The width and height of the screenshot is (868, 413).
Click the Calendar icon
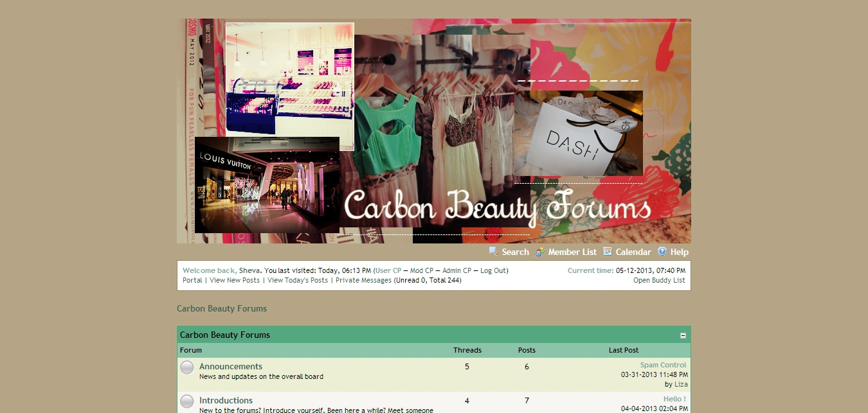[608, 251]
